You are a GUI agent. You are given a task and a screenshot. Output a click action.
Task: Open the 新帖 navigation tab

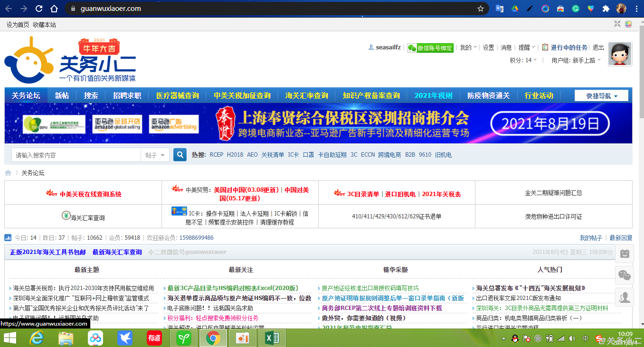[62, 95]
